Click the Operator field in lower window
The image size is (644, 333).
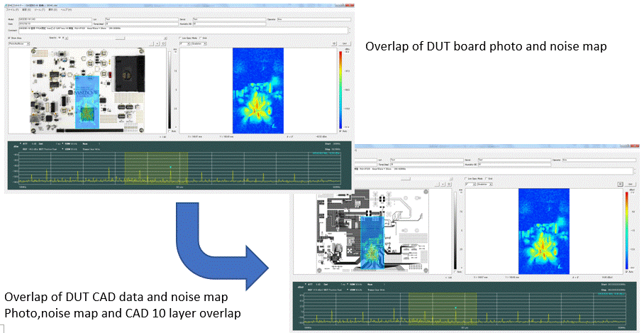[x=599, y=160]
